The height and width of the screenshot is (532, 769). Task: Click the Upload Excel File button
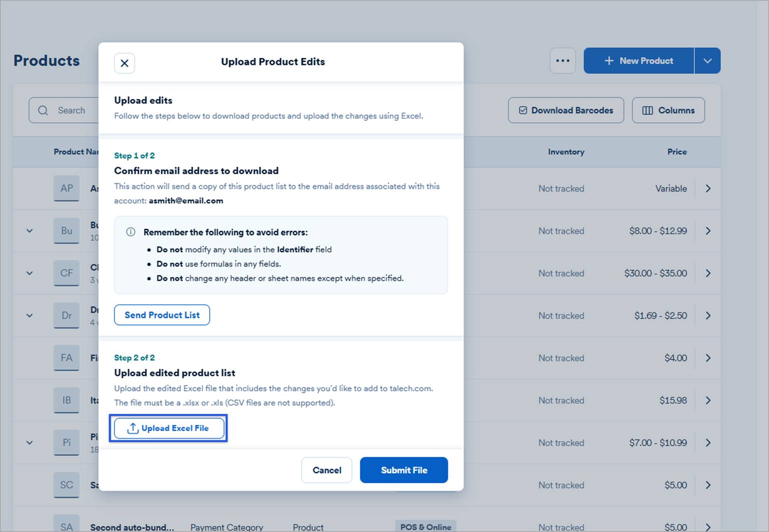click(x=168, y=428)
